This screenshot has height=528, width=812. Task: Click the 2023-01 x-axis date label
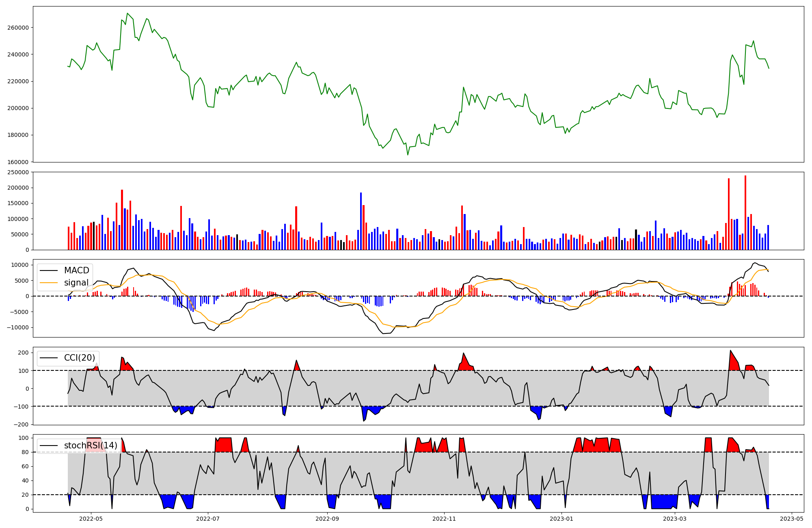(x=561, y=519)
